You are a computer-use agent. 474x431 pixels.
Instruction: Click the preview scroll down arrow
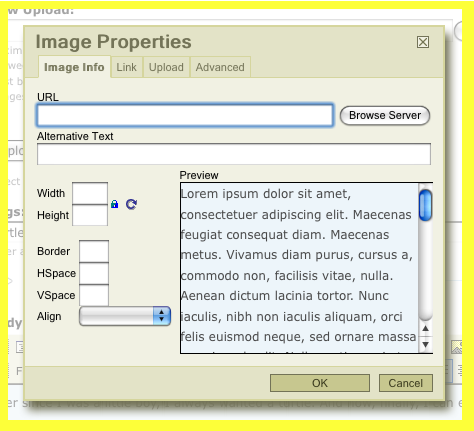pos(425,344)
